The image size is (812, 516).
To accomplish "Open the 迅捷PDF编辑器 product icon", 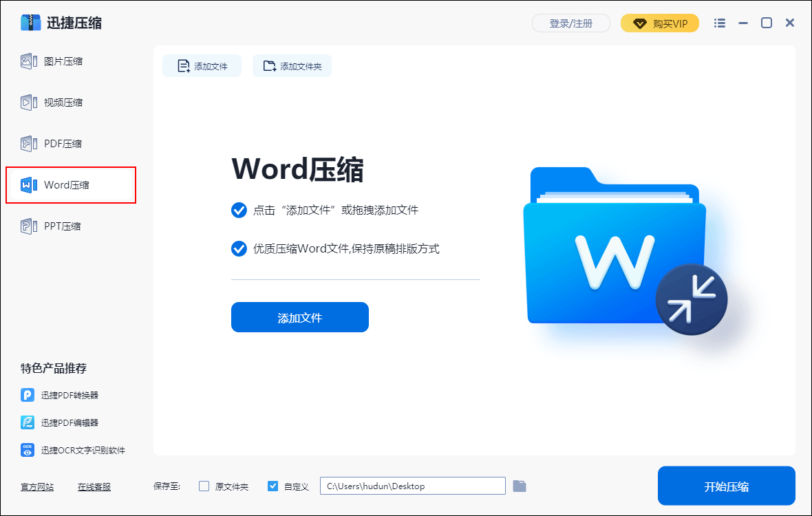I will point(28,422).
